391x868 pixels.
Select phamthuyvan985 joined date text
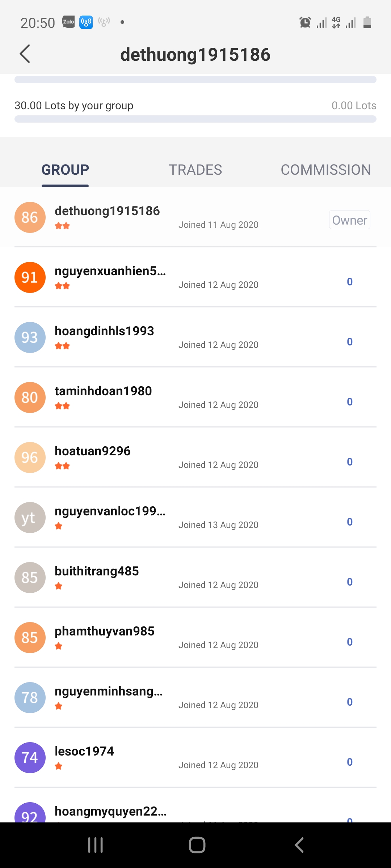[x=218, y=645]
